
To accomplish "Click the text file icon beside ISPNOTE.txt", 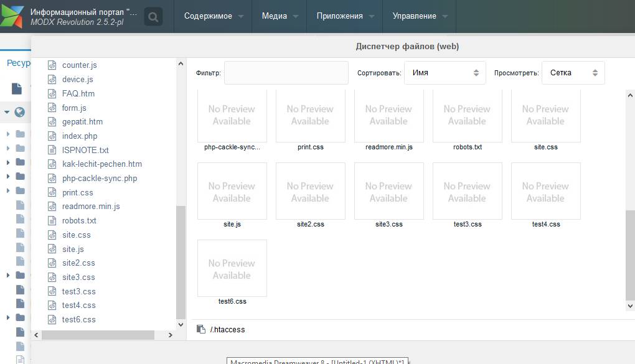I will 52,150.
